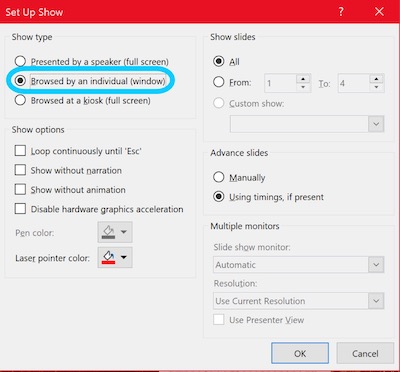Choose Manually advance slides option
Viewport: 400px width, 372px height.
(x=219, y=177)
